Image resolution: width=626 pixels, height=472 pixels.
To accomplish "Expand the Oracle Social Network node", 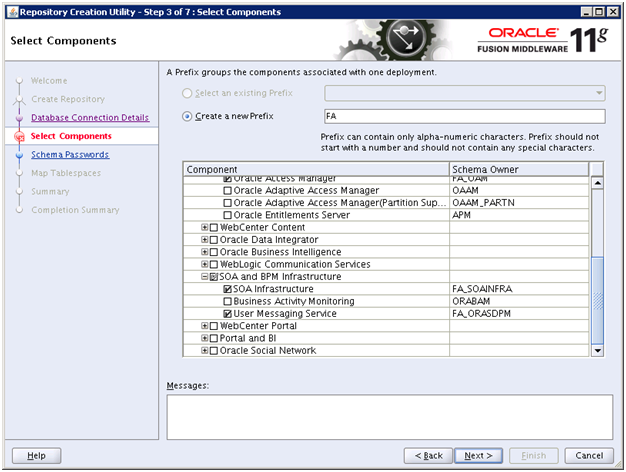I will (204, 351).
